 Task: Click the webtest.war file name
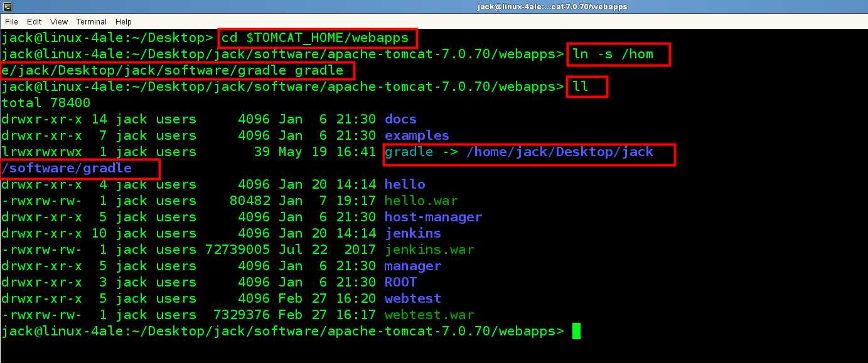coord(429,315)
